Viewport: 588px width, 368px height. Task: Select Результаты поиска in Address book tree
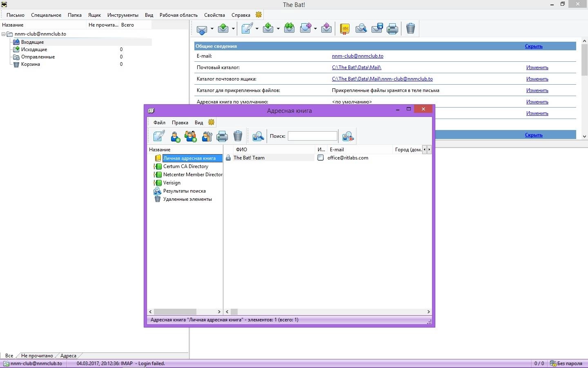click(x=184, y=191)
